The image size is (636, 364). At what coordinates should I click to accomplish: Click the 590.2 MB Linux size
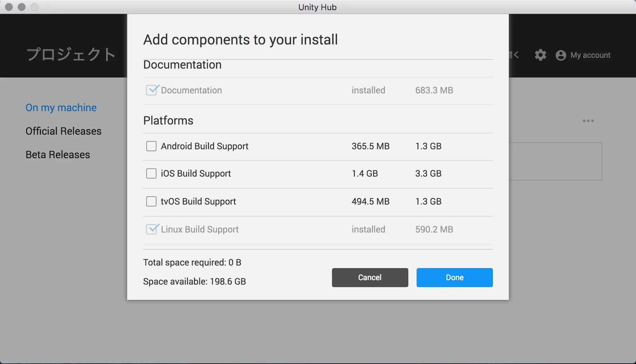(434, 229)
